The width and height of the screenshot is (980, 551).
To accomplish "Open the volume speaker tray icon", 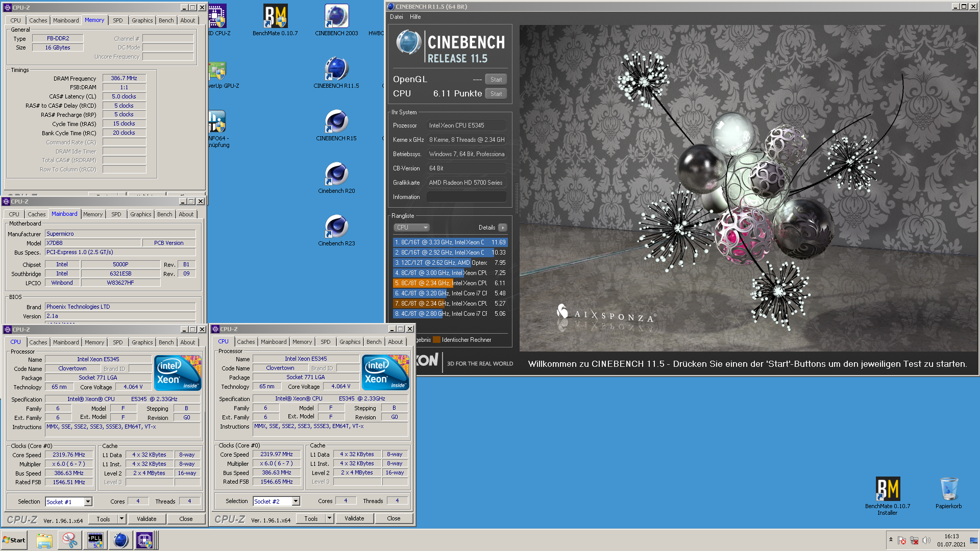I will [x=926, y=540].
